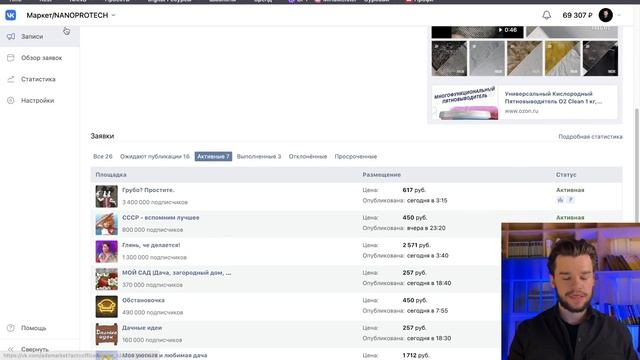This screenshot has width=640, height=360.
Task: Click the 69 307 ₽ balance
Action: (577, 15)
